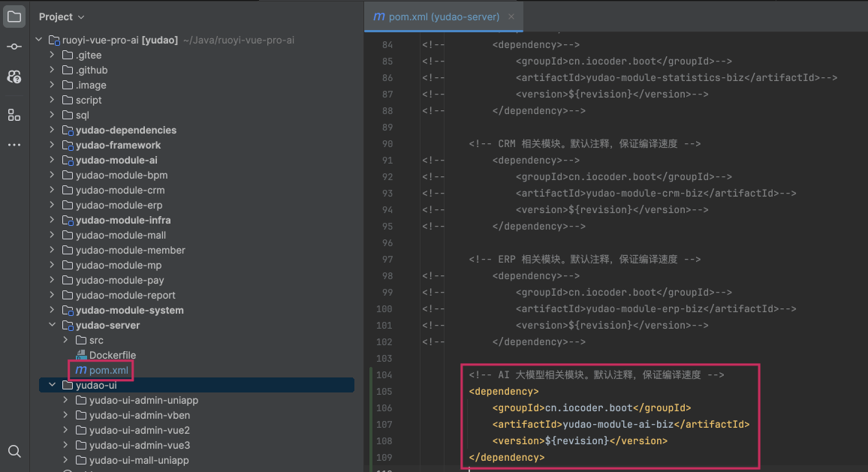Click line number 104 in the gutter
Image resolution: width=868 pixels, height=472 pixels.
(x=384, y=374)
